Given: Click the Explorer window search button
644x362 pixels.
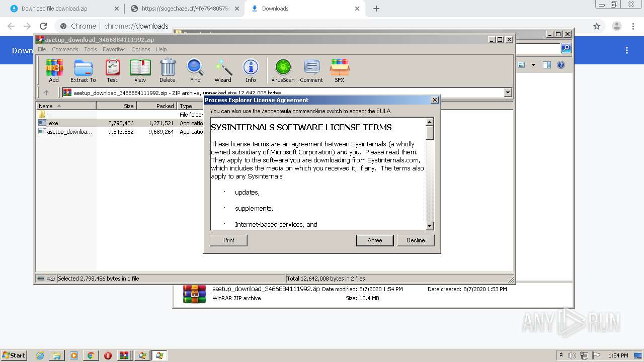Looking at the screenshot, I should 566,48.
